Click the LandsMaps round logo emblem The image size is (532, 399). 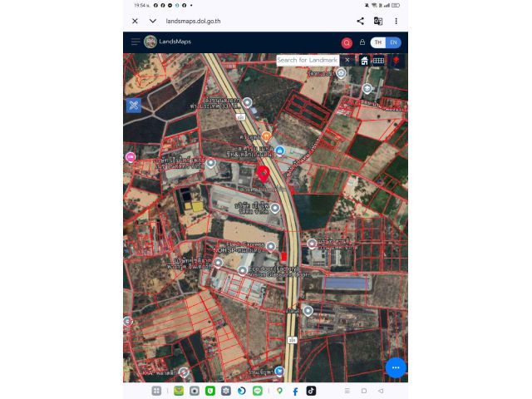pyautogui.click(x=150, y=42)
